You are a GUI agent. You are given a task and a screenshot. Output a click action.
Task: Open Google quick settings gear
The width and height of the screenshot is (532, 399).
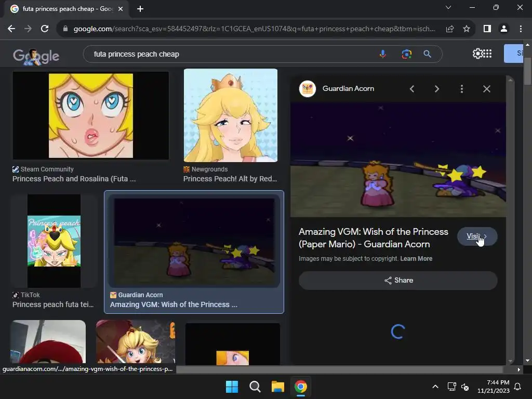click(477, 54)
